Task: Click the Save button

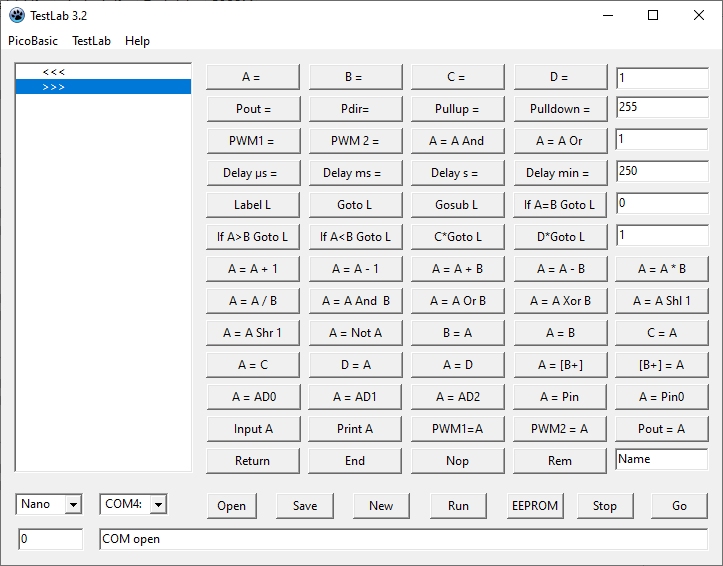Action: (305, 505)
